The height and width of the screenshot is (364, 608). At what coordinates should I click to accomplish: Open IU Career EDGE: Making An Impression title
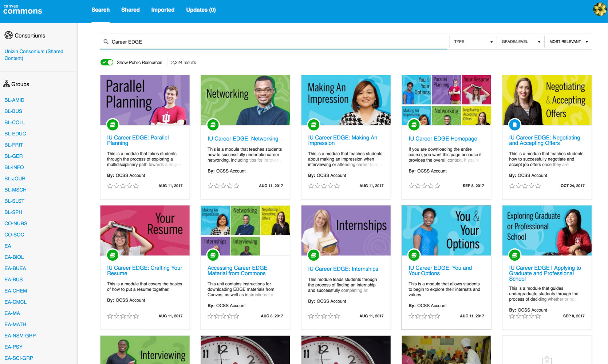(x=342, y=141)
